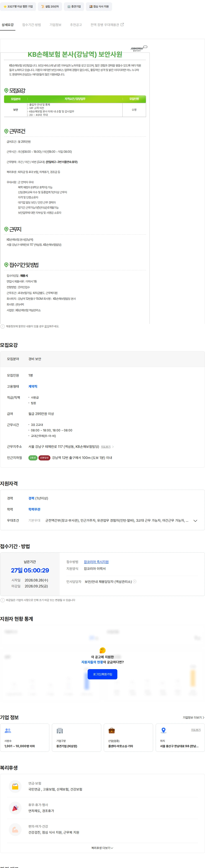Click the 사원수 people icon
Image resolution: width=205 pixels, height=868 pixels.
(8, 731)
